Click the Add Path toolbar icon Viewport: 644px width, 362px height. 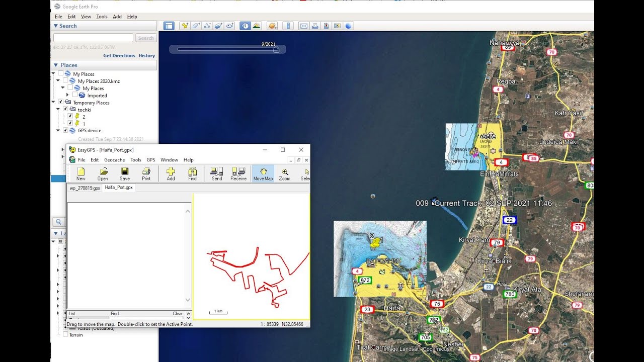207,26
